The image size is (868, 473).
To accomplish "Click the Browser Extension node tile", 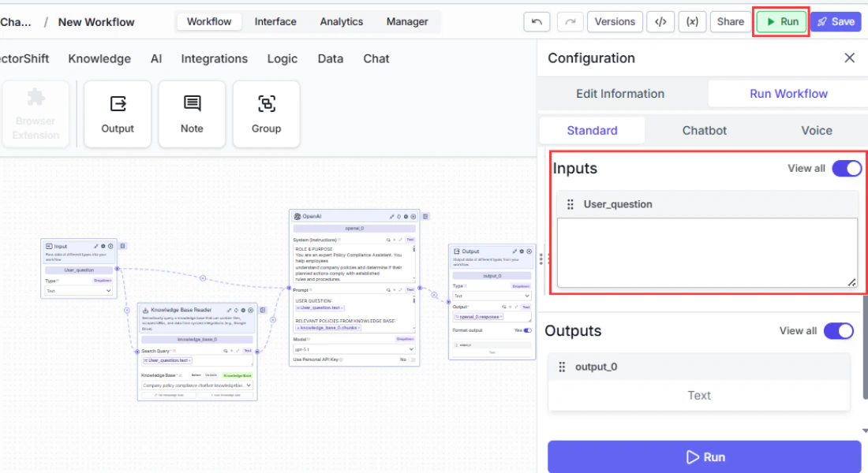I will tap(36, 114).
